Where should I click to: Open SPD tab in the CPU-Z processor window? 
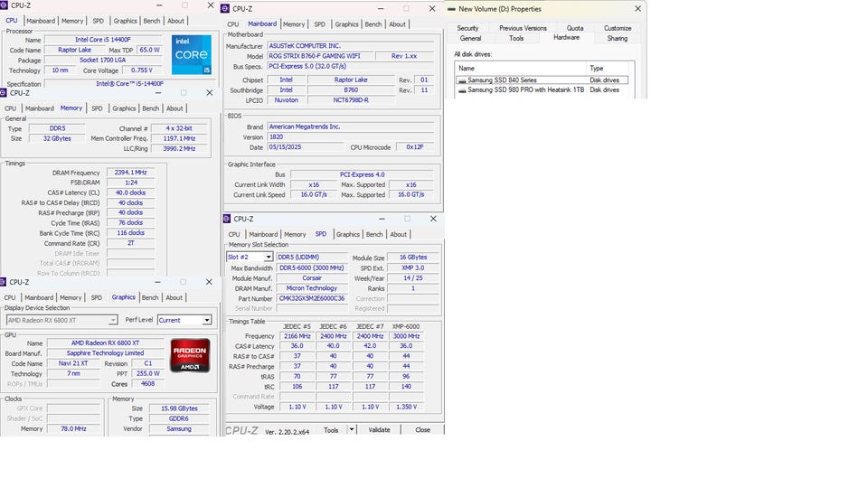(x=98, y=21)
